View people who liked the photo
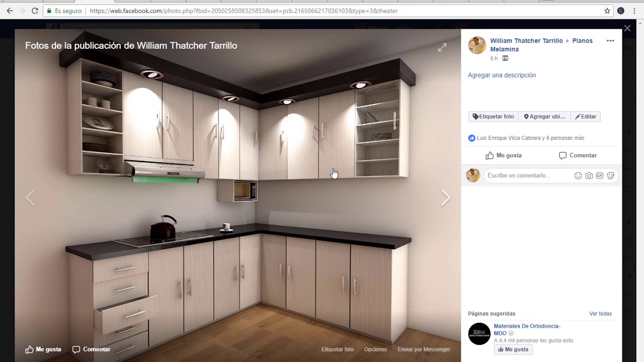This screenshot has width=644, height=362. [530, 138]
